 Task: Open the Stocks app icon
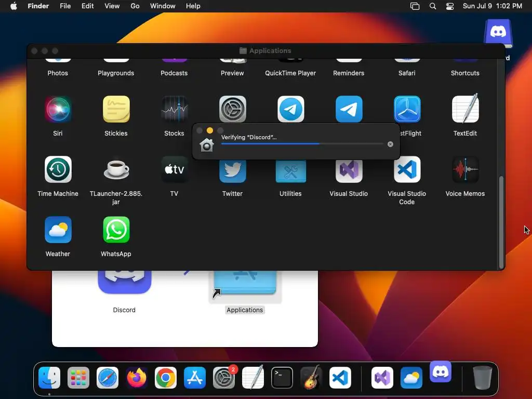pos(175,109)
